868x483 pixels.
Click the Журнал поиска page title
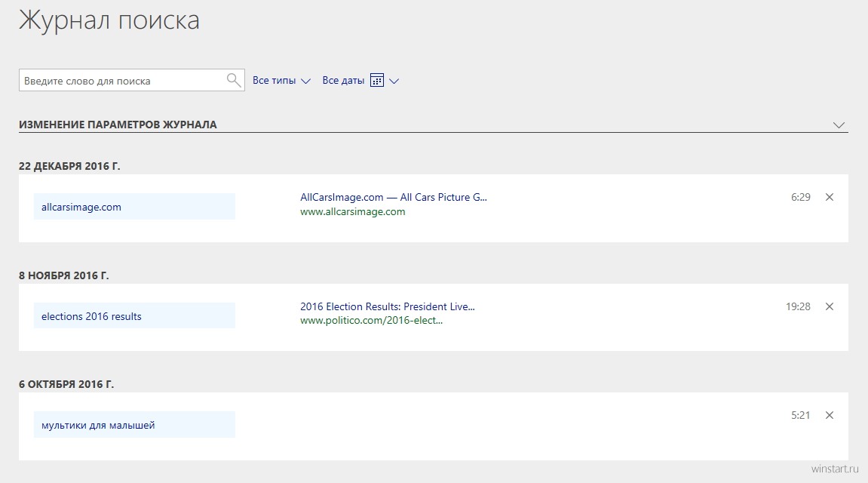(109, 20)
